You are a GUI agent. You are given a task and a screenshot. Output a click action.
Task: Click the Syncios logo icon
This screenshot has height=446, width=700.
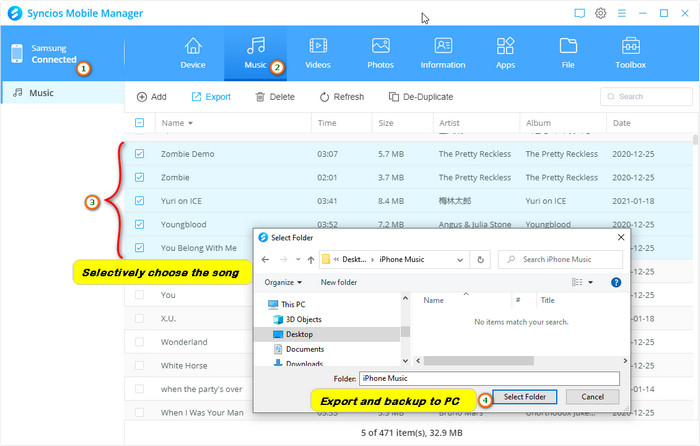(15, 13)
